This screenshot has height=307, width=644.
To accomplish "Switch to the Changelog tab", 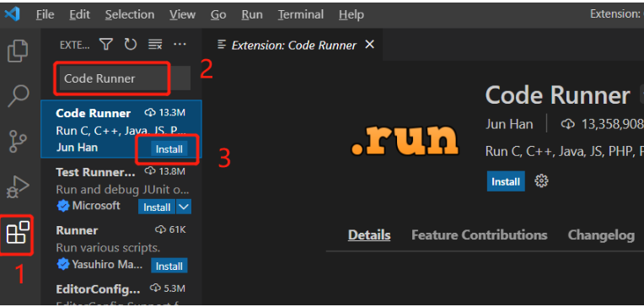I will pos(601,235).
